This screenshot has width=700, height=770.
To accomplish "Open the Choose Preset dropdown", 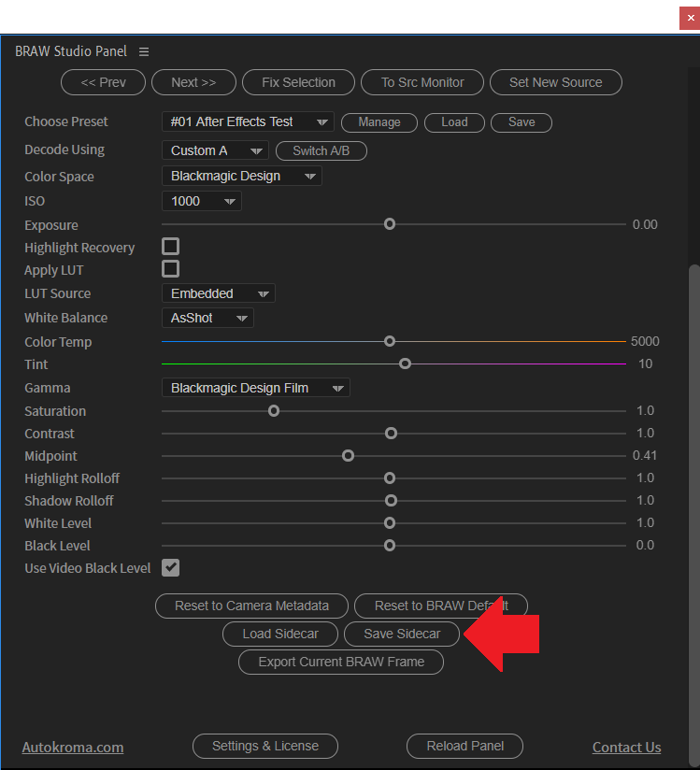I will coord(248,121).
